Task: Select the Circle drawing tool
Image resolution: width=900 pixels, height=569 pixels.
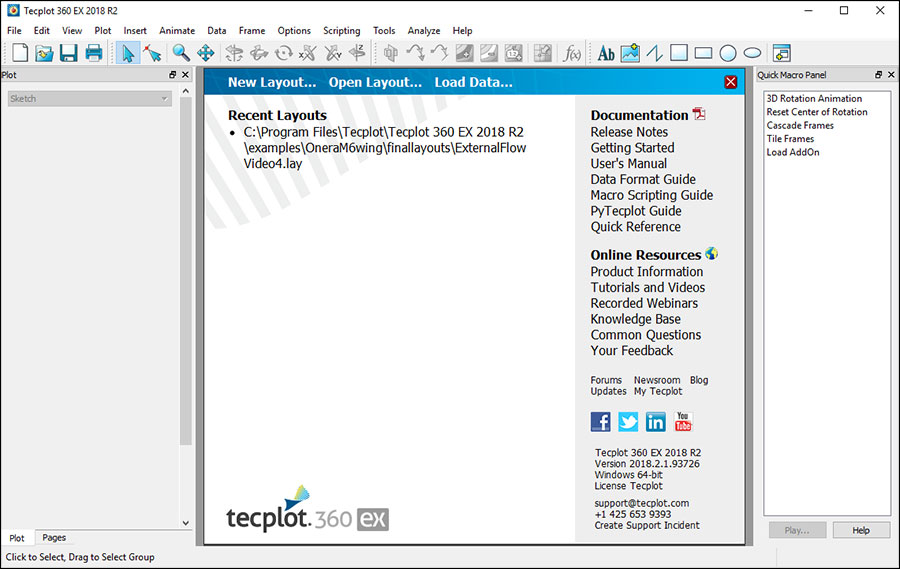Action: [728, 53]
